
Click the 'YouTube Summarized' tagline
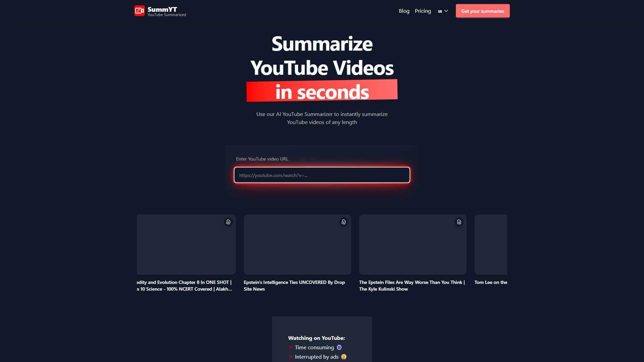(x=167, y=15)
